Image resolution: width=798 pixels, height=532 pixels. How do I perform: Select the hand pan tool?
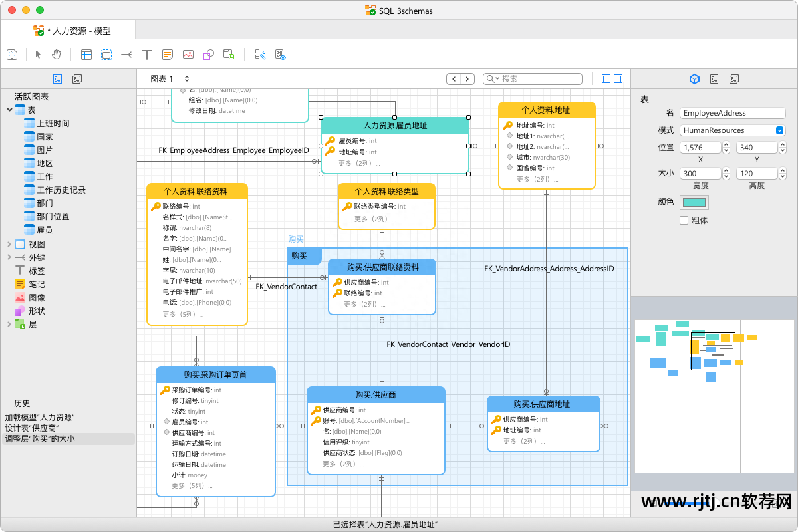click(x=57, y=55)
